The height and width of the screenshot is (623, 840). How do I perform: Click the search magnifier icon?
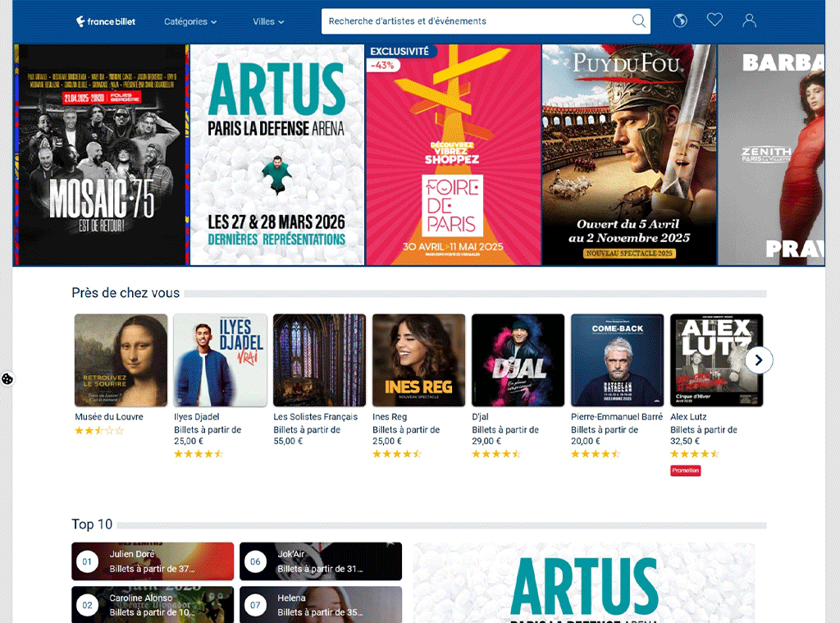pyautogui.click(x=638, y=21)
